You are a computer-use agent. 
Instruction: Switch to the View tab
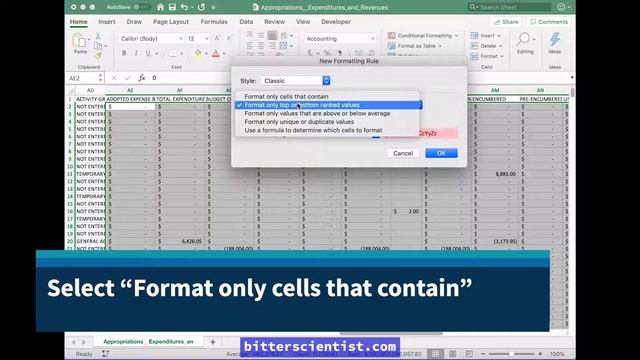click(303, 22)
